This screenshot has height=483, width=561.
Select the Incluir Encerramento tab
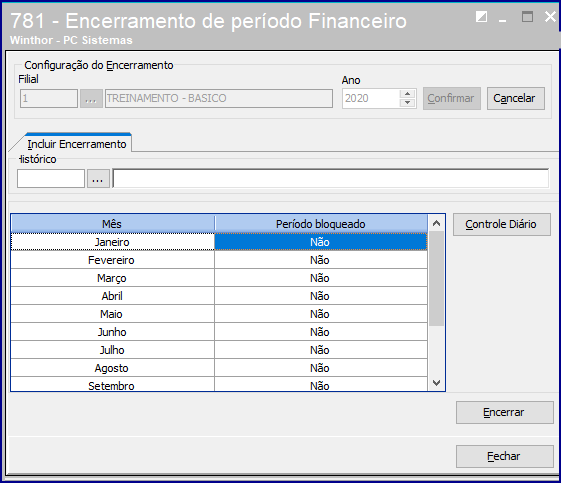tap(77, 144)
